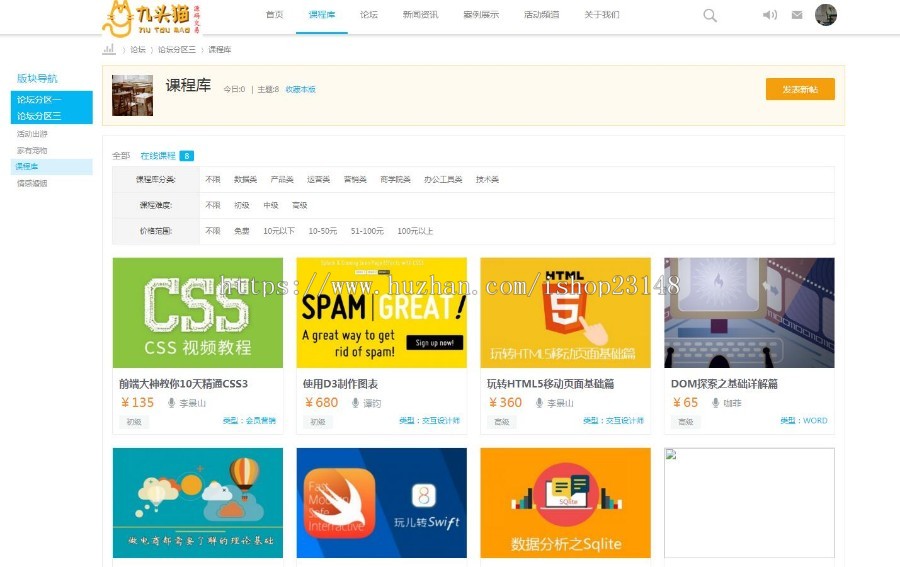Select 不限 in 课程库分类 row
This screenshot has height=567, width=900.
click(x=213, y=180)
